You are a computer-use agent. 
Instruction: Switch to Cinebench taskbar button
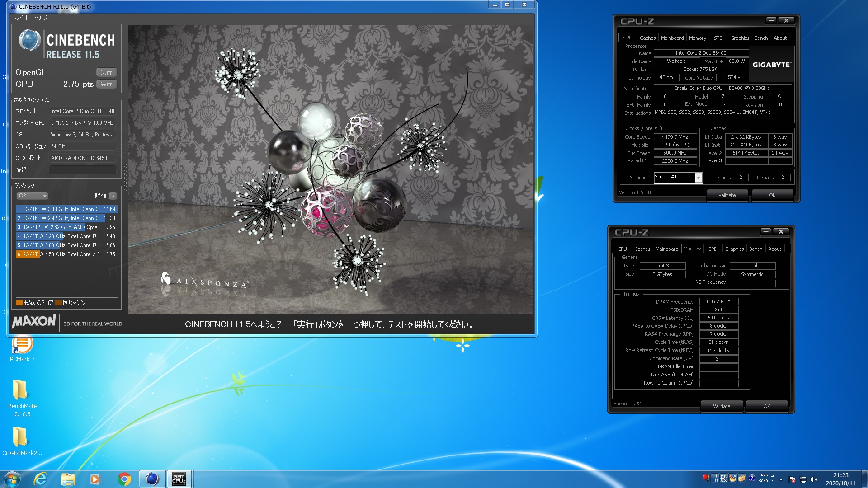(152, 479)
